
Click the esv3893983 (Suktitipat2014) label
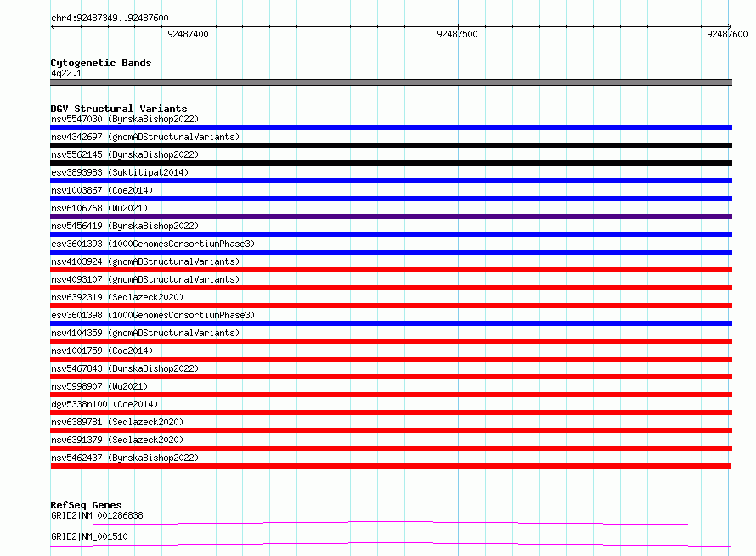[x=120, y=172]
